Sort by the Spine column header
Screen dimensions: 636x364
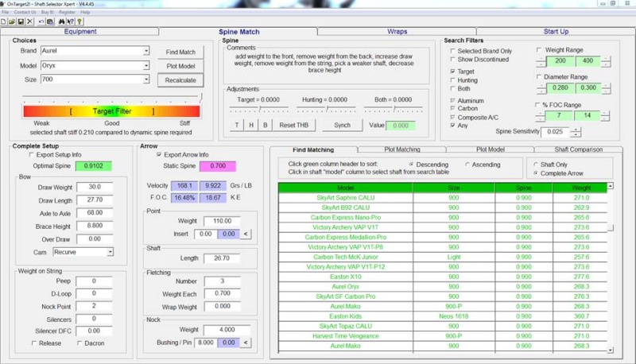[x=523, y=188]
